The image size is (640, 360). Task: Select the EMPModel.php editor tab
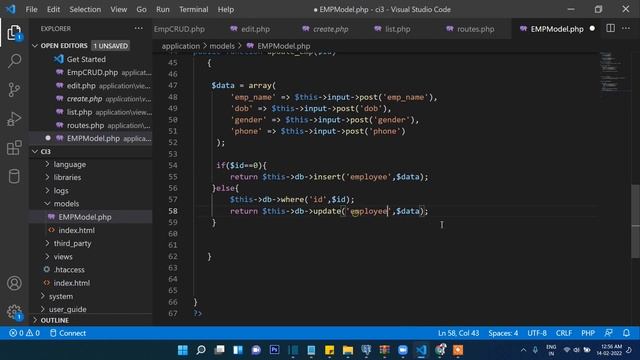(557, 29)
